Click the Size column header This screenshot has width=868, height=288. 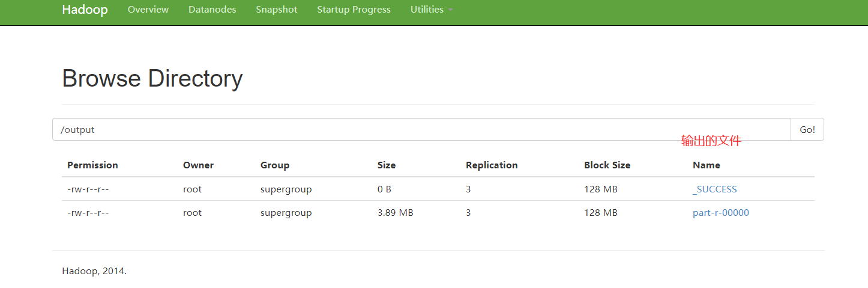pos(387,165)
